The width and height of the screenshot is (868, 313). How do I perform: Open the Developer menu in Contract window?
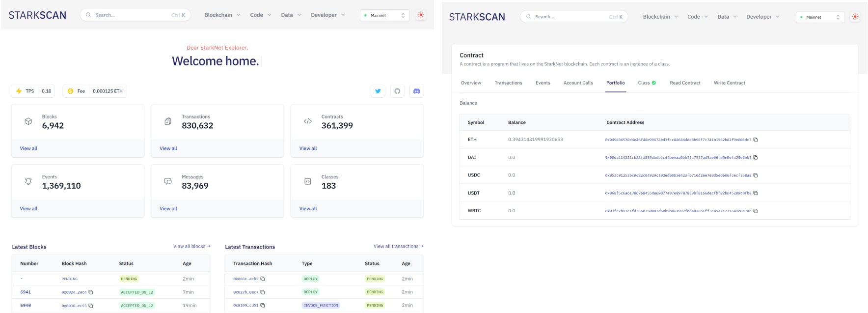pyautogui.click(x=763, y=17)
